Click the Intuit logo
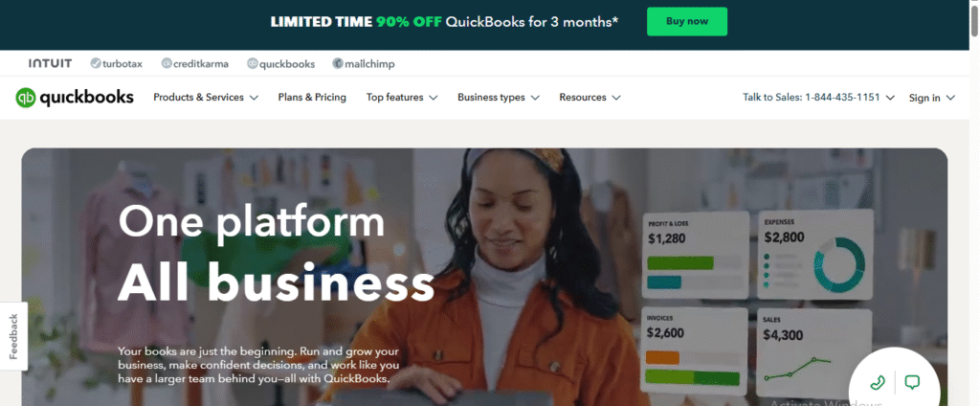 (50, 63)
